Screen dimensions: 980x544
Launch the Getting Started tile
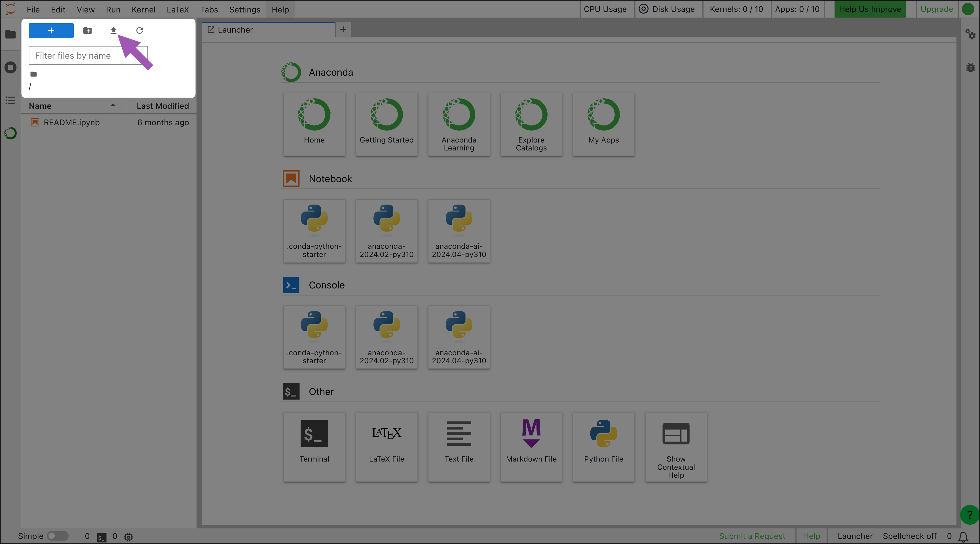click(386, 124)
